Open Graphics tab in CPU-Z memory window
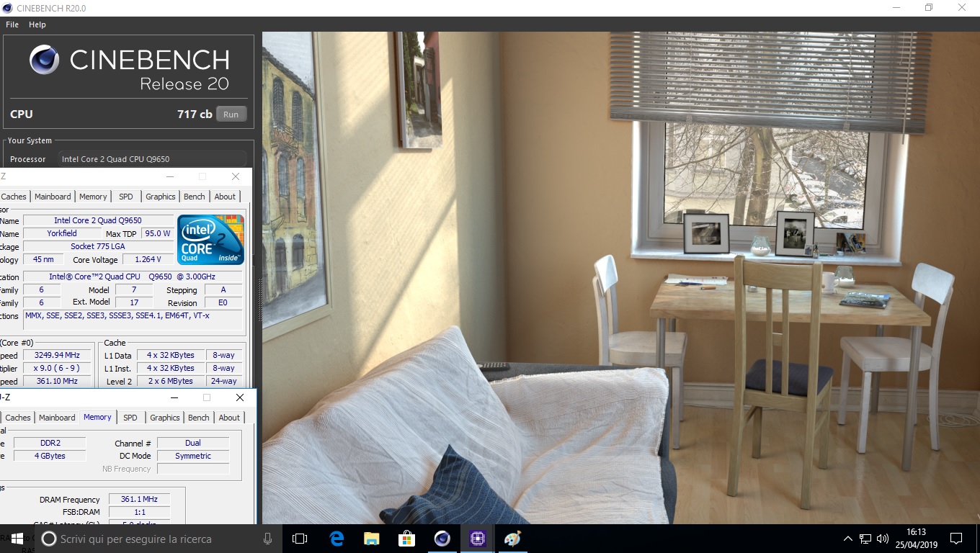 (165, 418)
